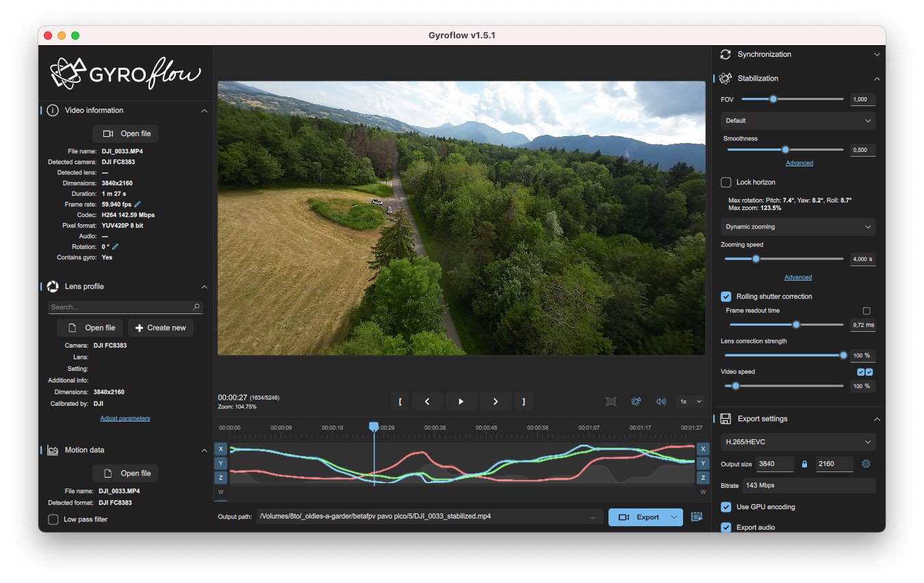Step to previous frame
Image resolution: width=924 pixels, height=583 pixels.
click(x=427, y=402)
